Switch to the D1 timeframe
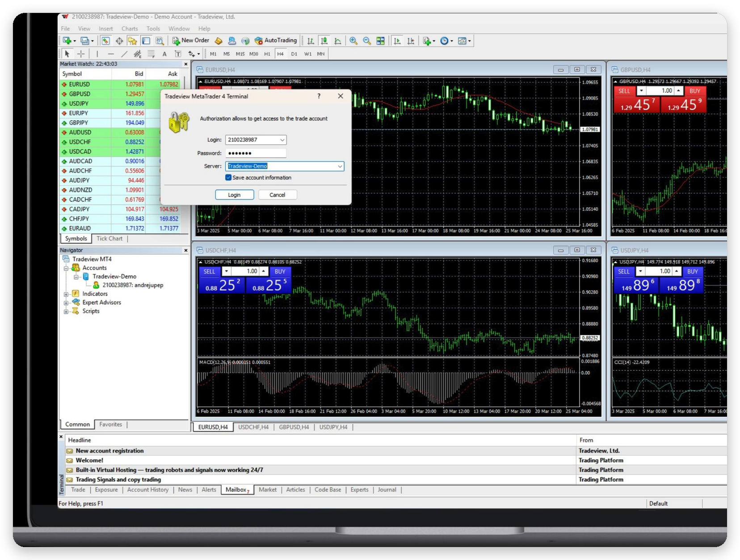Screen dimensions: 740x560 [x=294, y=54]
